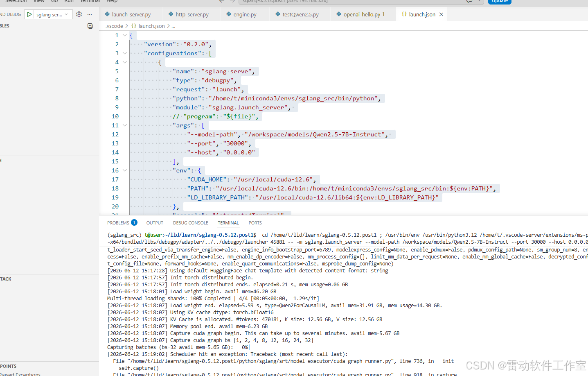The width and height of the screenshot is (588, 376).
Task: Click the terminal prompt line with (sglang_src)
Action: (x=347, y=235)
